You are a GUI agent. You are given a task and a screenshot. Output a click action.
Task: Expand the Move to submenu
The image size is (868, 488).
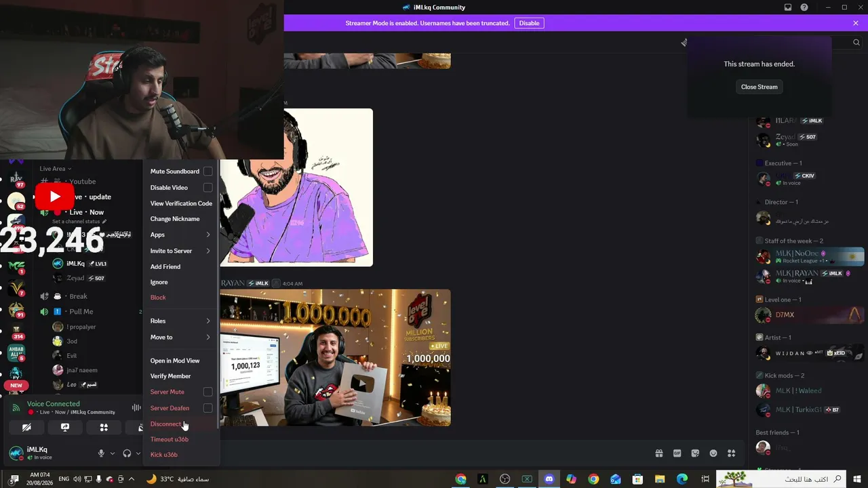[181, 337]
